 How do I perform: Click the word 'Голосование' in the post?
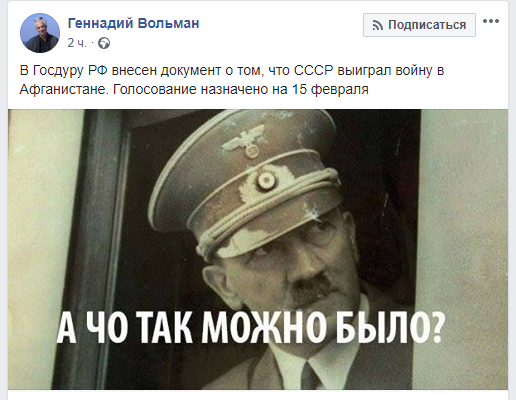[155, 89]
